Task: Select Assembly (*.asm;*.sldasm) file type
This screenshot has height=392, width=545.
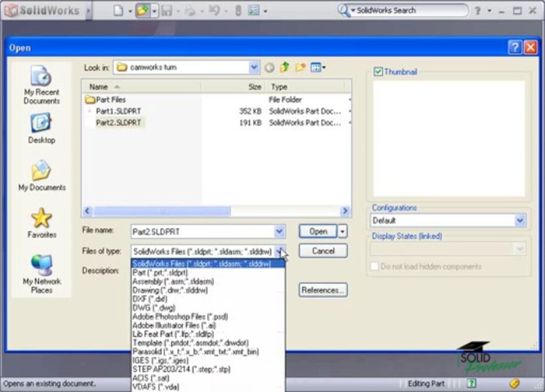Action: pyautogui.click(x=208, y=281)
